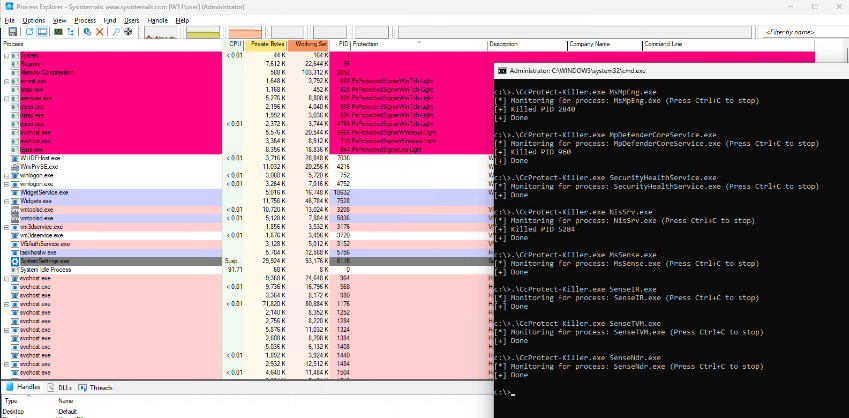
Task: Click 'Killed PID 2840' in cmd window
Action: coord(543,109)
